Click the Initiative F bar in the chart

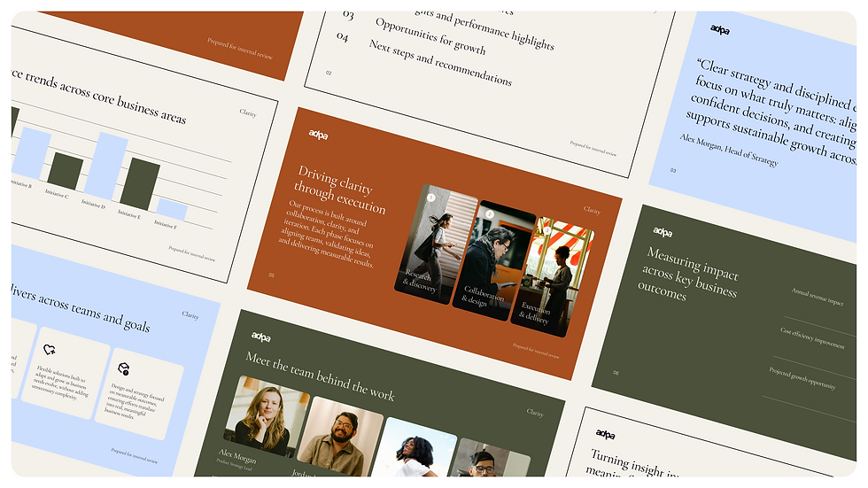[172, 210]
